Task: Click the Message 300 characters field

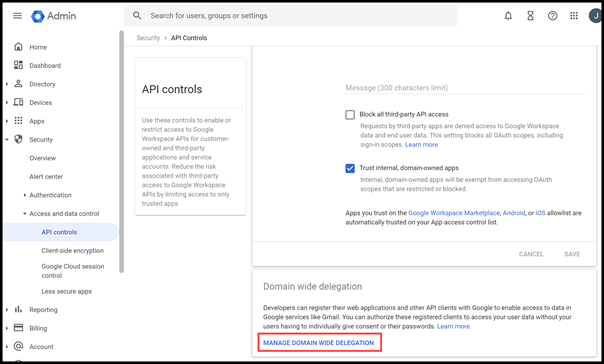Action: tap(465, 88)
